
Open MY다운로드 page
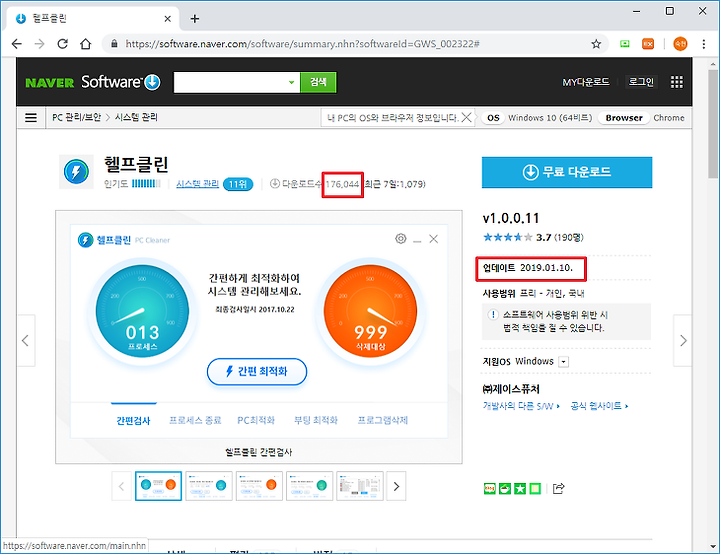tap(586, 82)
